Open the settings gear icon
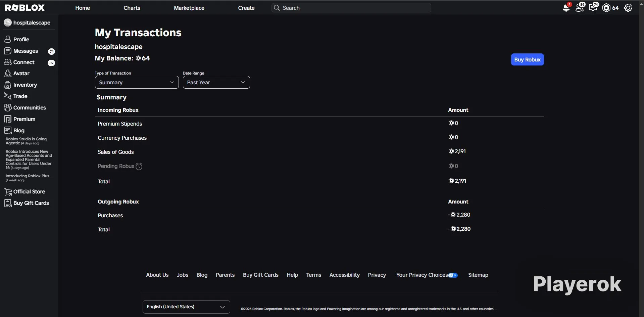Image resolution: width=644 pixels, height=317 pixels. (628, 8)
